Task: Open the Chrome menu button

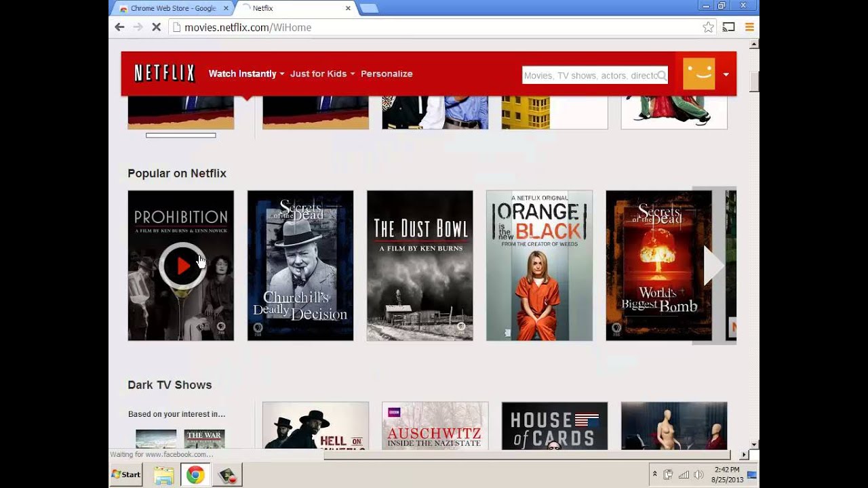Action: pos(749,27)
